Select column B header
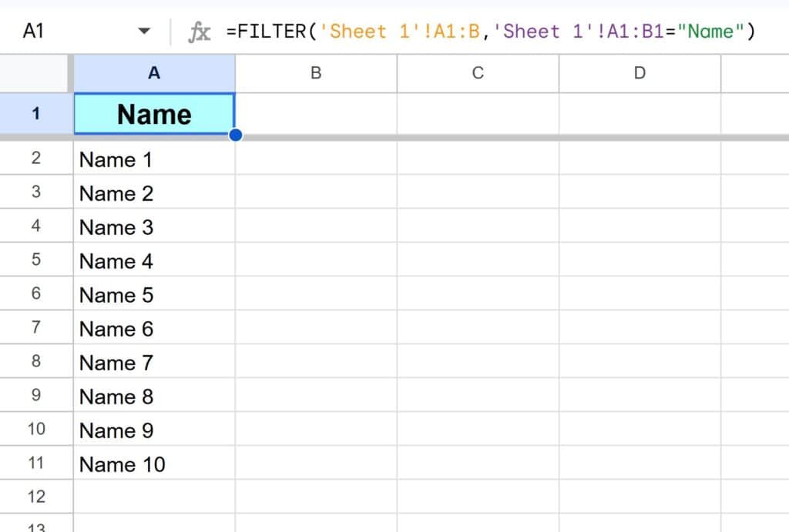789x532 pixels. click(x=316, y=73)
